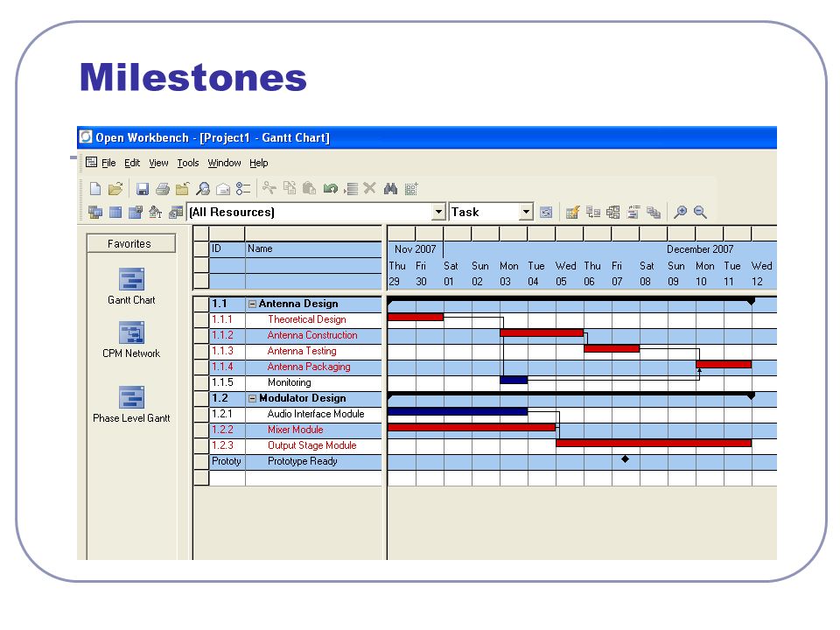Select the Monitoring blue Gantt bar
Image resolution: width=840 pixels, height=630 pixels.
(514, 381)
